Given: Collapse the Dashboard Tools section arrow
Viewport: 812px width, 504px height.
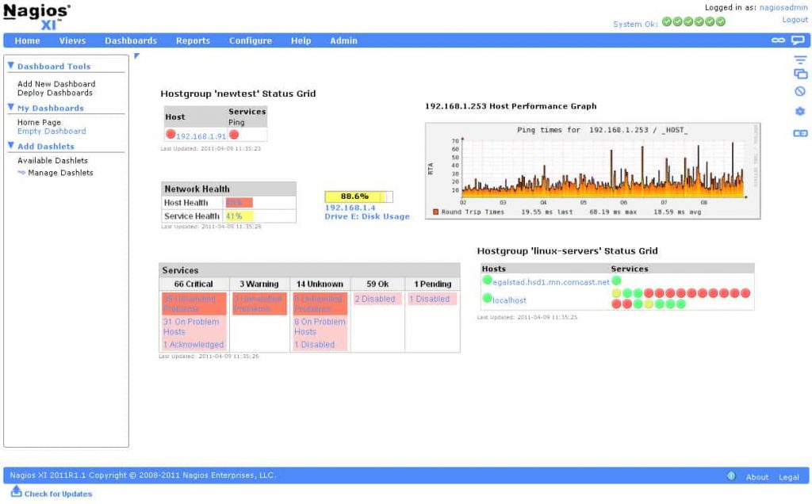Looking at the screenshot, I should 11,65.
